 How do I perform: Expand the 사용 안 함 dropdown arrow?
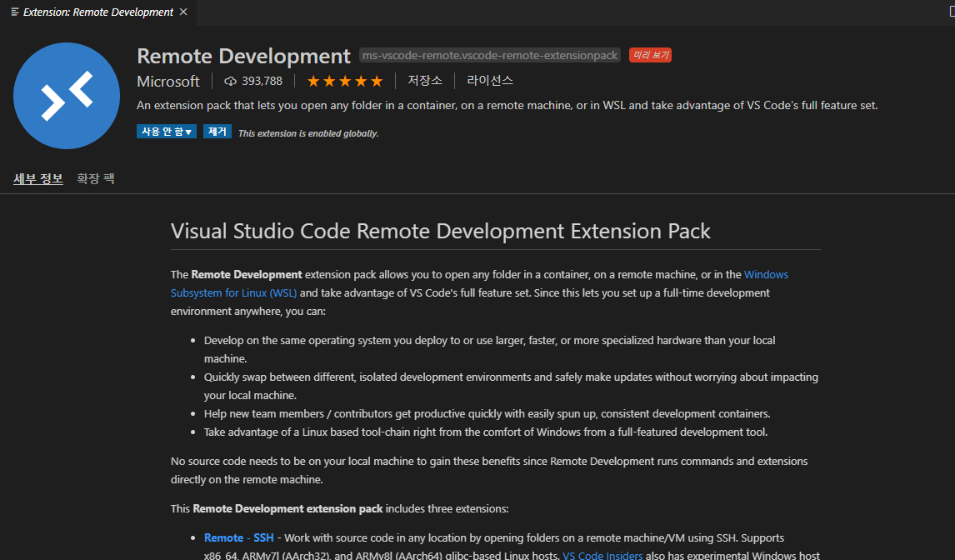(189, 132)
